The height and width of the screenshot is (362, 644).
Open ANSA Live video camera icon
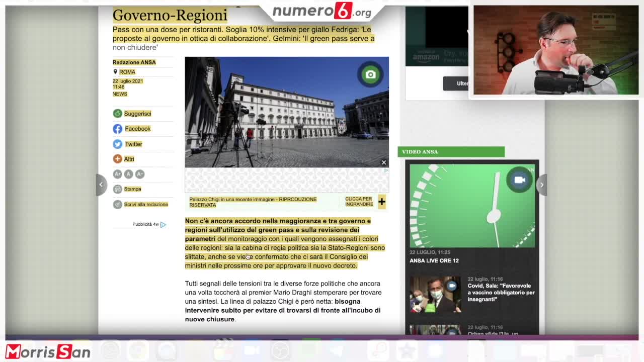520,180
